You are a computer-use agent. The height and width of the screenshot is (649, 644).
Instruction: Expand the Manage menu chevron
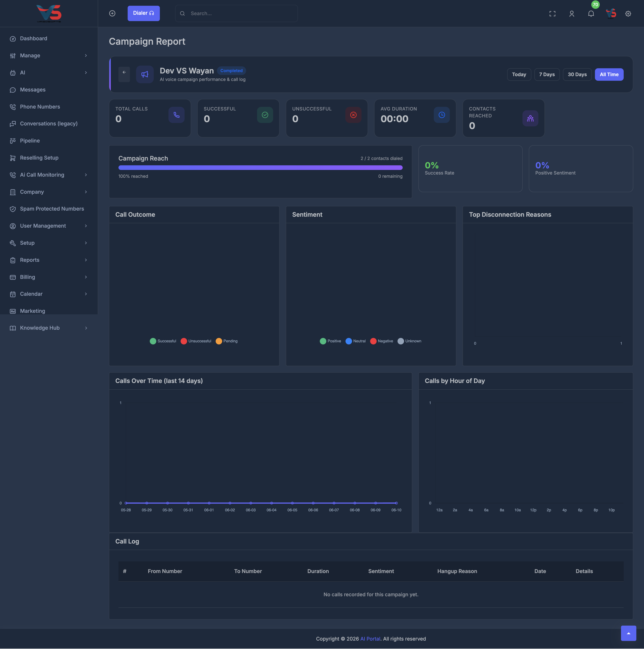pos(86,55)
